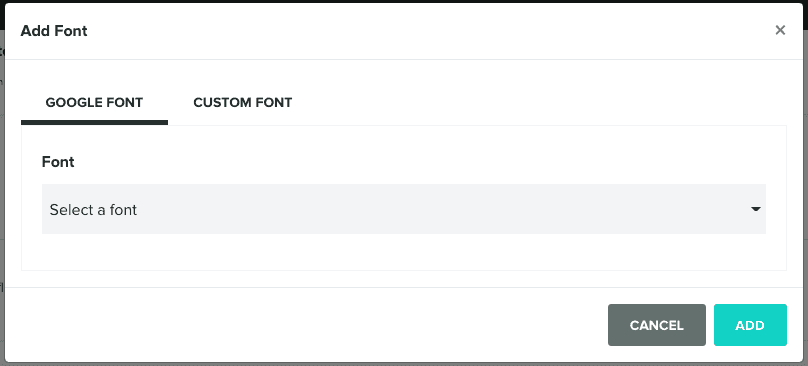
Task: Expand the font list via the triangle
Action: (755, 209)
